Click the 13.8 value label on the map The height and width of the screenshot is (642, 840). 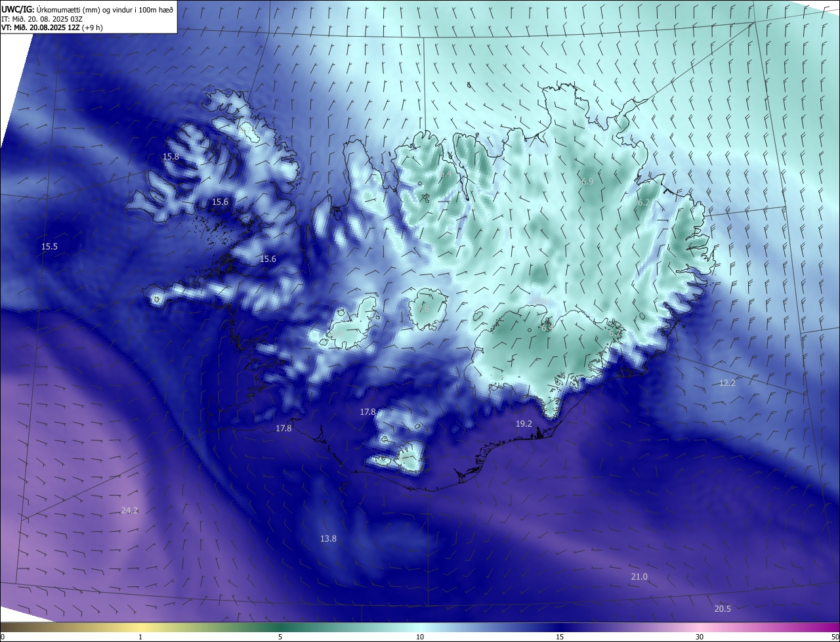coord(328,539)
